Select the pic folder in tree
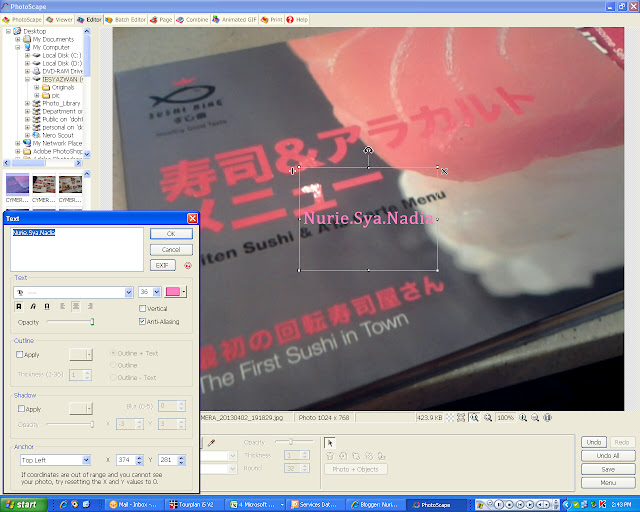 (x=52, y=96)
